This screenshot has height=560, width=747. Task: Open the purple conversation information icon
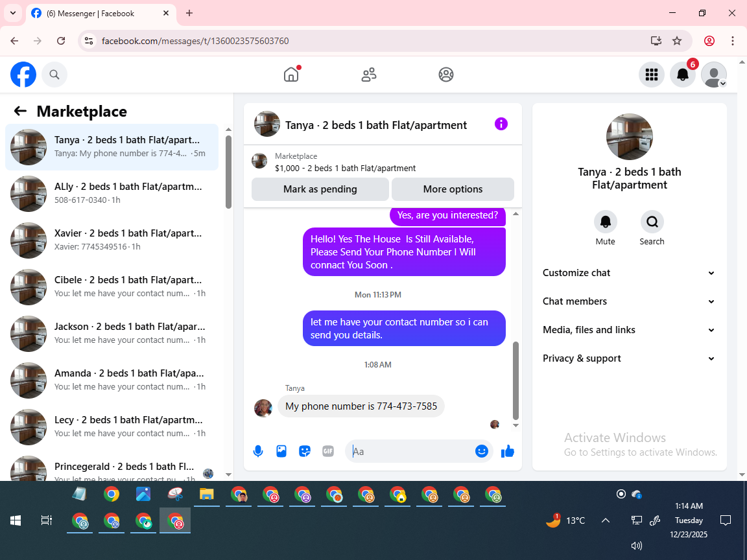click(x=501, y=124)
